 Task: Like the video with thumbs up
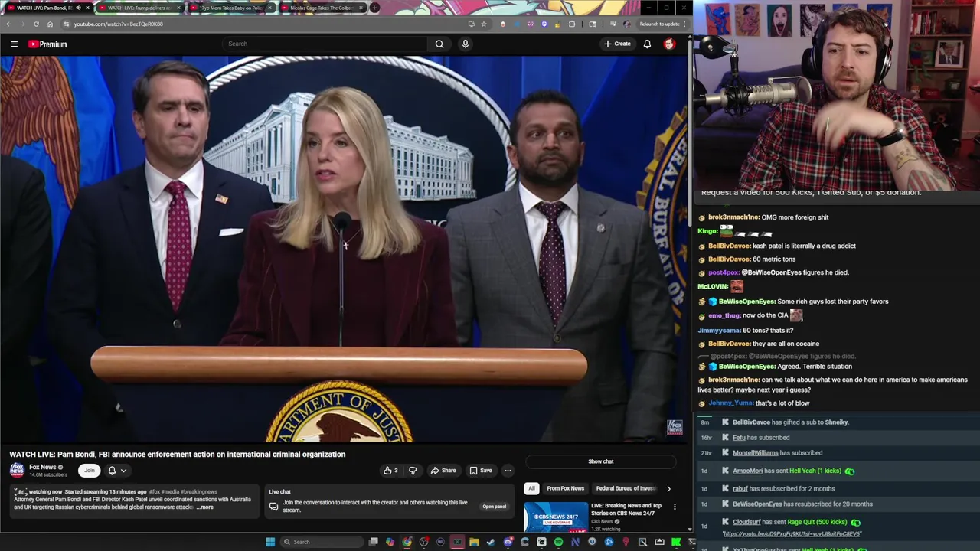pos(390,471)
